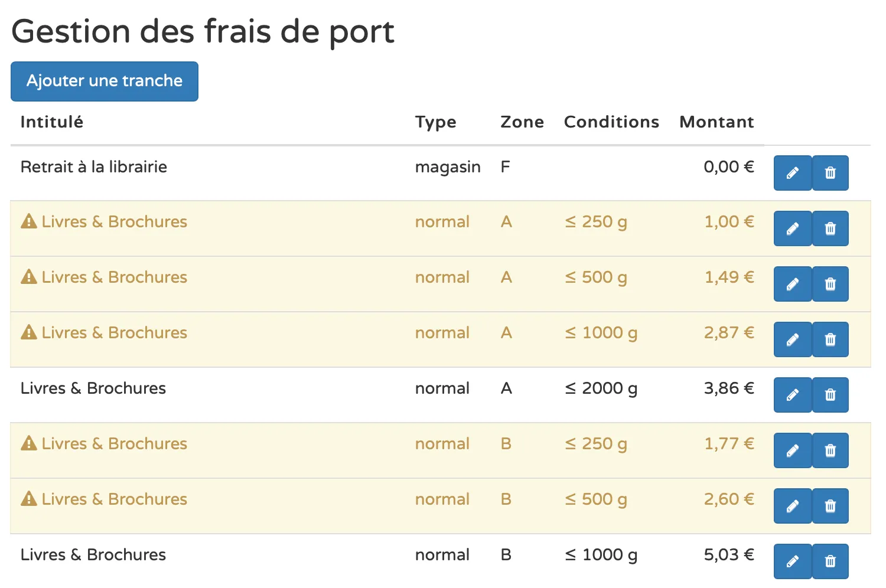Open the editor for the 2,60 € row

pos(792,506)
